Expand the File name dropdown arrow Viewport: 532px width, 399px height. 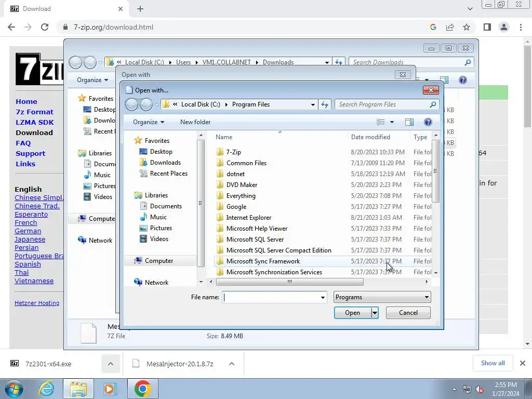pos(323,298)
